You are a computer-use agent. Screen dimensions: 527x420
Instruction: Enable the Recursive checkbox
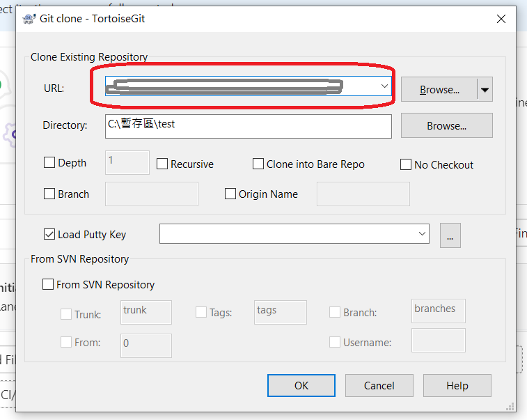click(162, 164)
